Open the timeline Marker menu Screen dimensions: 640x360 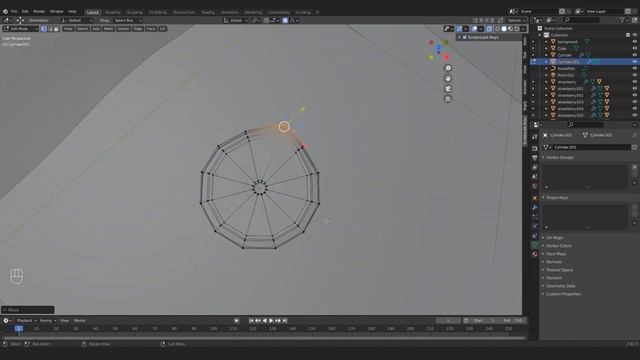tap(80, 321)
